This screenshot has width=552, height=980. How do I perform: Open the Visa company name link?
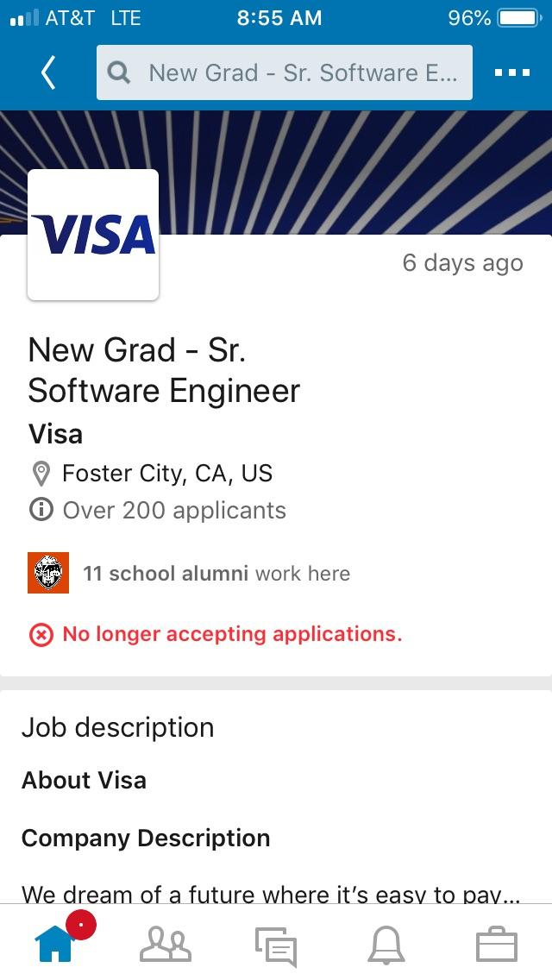tap(56, 434)
